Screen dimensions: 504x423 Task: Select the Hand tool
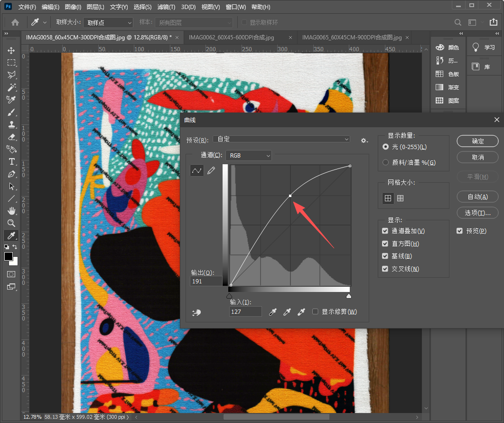coord(11,211)
